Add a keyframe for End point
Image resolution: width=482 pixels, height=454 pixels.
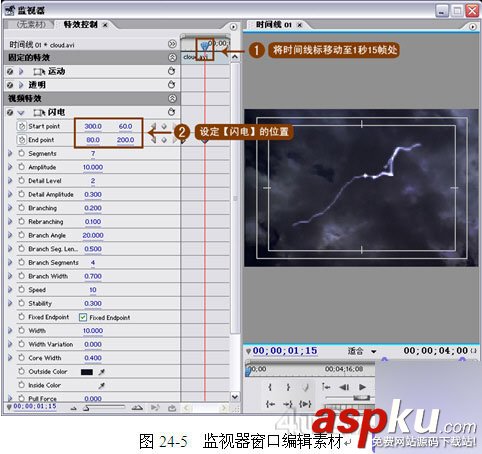(164, 140)
